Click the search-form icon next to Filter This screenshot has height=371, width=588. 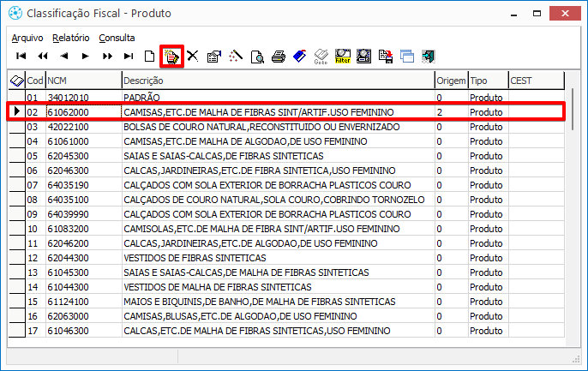point(363,57)
